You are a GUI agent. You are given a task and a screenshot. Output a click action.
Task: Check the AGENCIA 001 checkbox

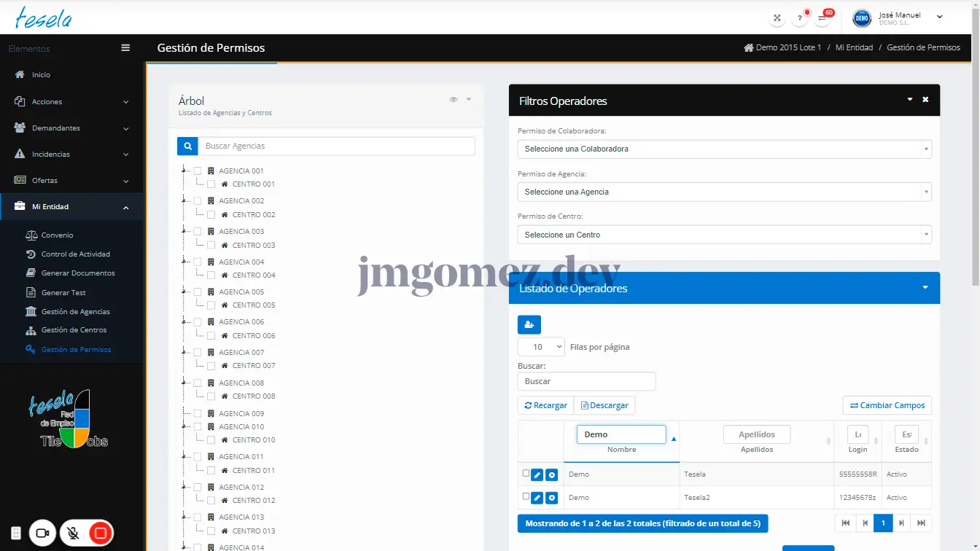(198, 171)
